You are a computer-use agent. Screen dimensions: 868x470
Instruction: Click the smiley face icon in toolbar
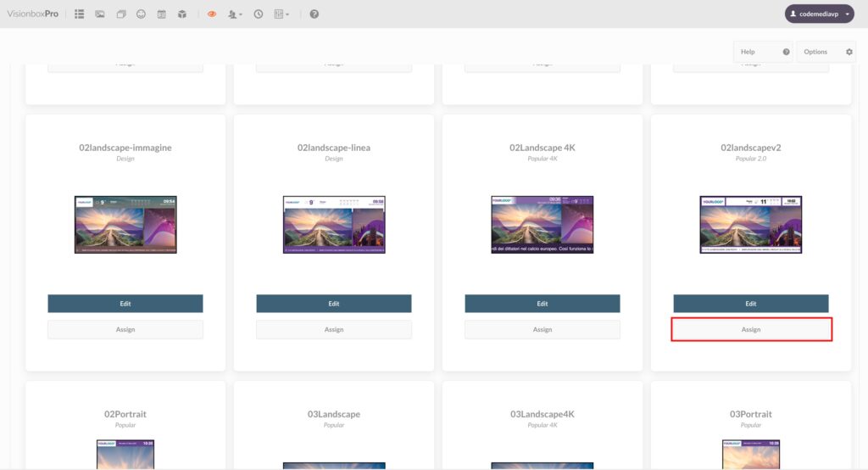click(142, 14)
